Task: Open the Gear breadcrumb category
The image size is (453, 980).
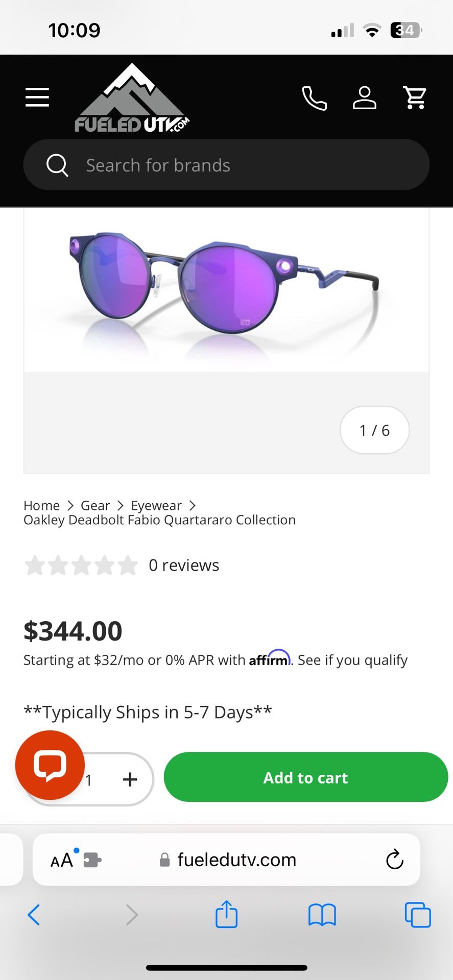Action: 95,505
